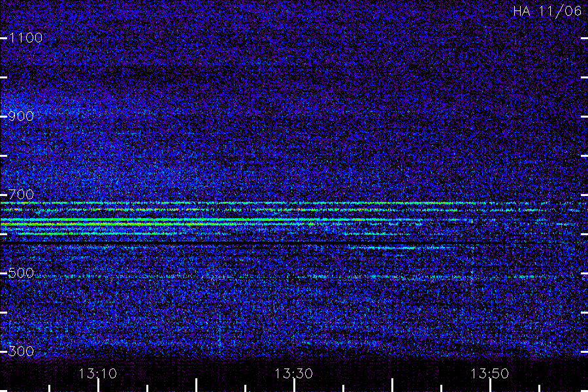Select the 13:50 time axis label
This screenshot has height=392, width=588.
click(489, 373)
